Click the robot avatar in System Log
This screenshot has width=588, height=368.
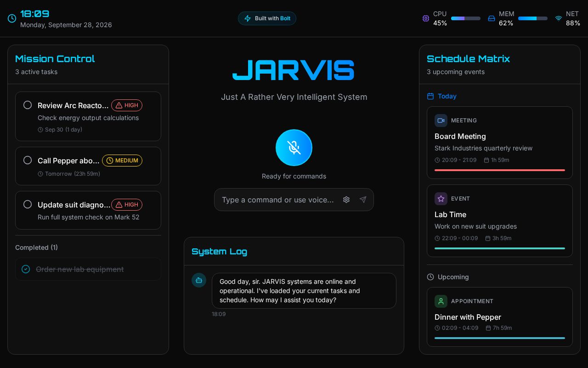tap(199, 280)
